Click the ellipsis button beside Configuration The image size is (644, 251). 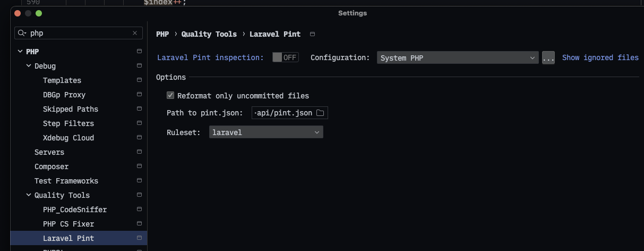tap(548, 57)
